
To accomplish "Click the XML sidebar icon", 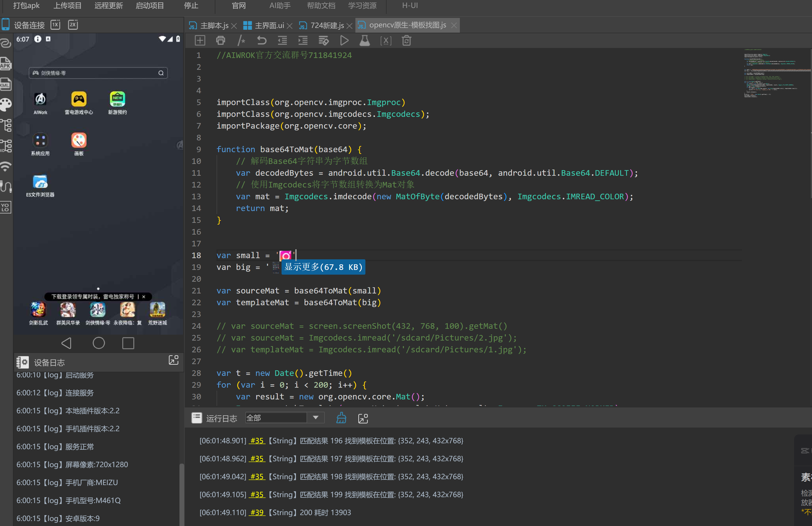I will click(x=6, y=84).
